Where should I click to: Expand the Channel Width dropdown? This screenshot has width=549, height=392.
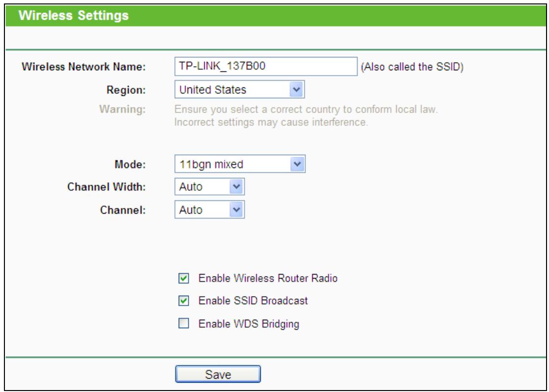[209, 187]
